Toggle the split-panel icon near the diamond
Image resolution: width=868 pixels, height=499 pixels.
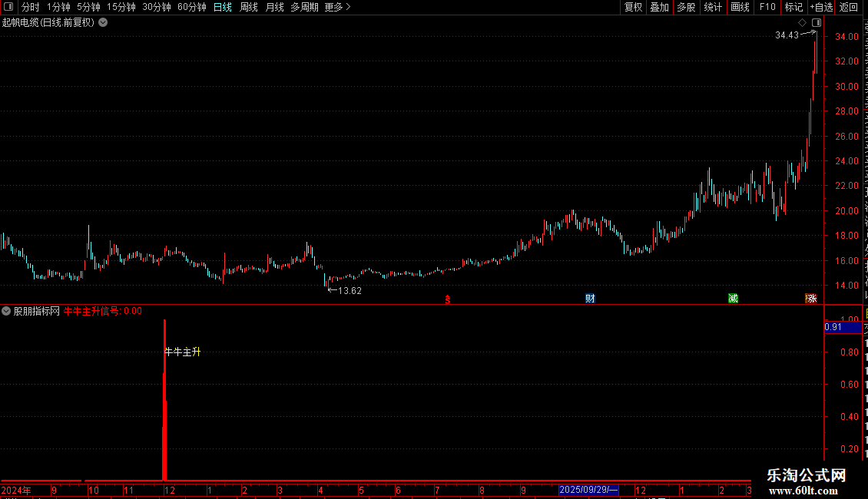(x=817, y=23)
